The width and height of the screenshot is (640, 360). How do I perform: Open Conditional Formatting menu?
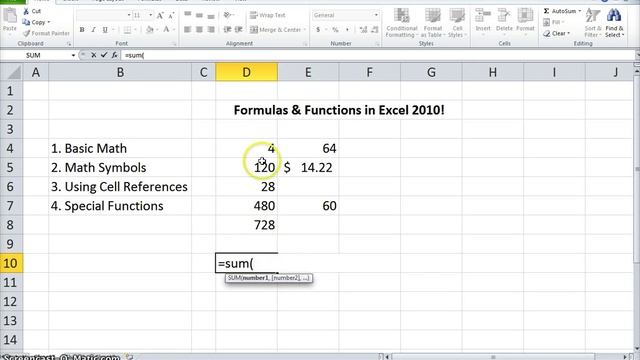[402, 23]
